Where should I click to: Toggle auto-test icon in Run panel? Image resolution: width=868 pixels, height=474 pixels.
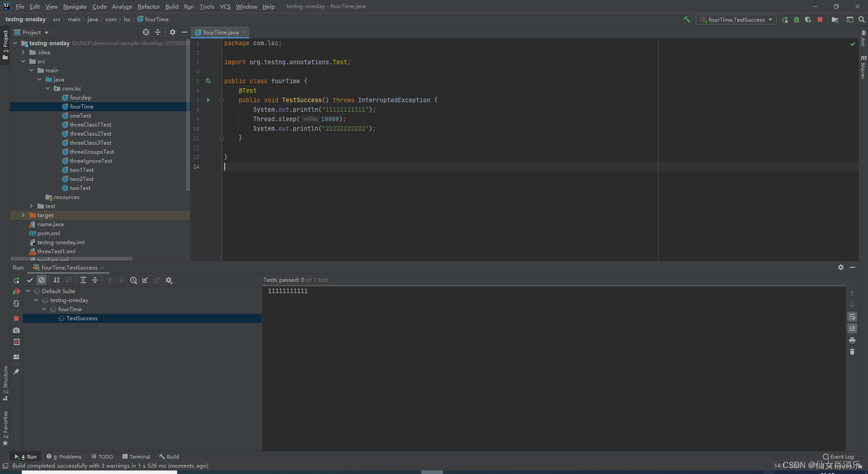(16, 303)
